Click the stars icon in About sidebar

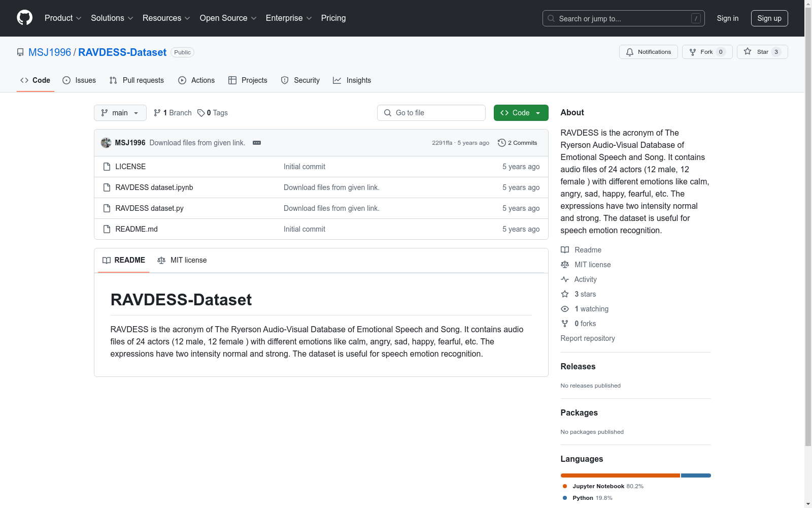pyautogui.click(x=565, y=294)
